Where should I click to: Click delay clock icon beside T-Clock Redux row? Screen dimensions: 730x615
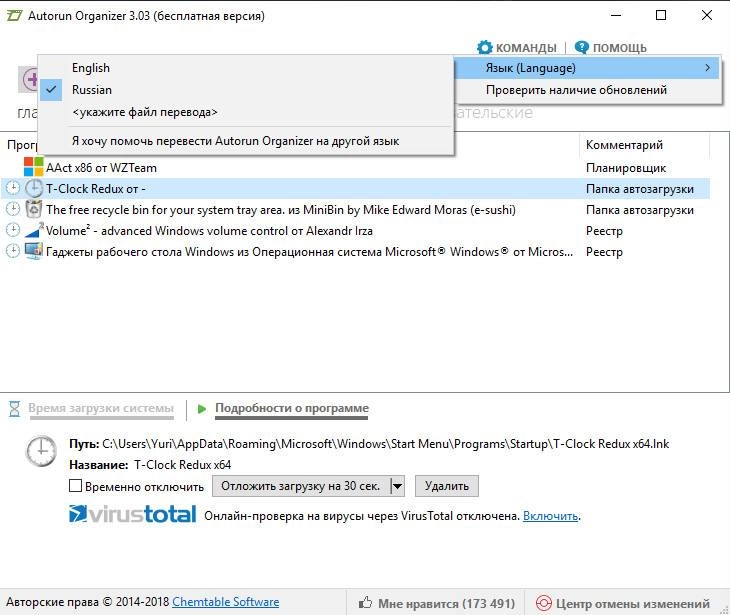point(13,188)
